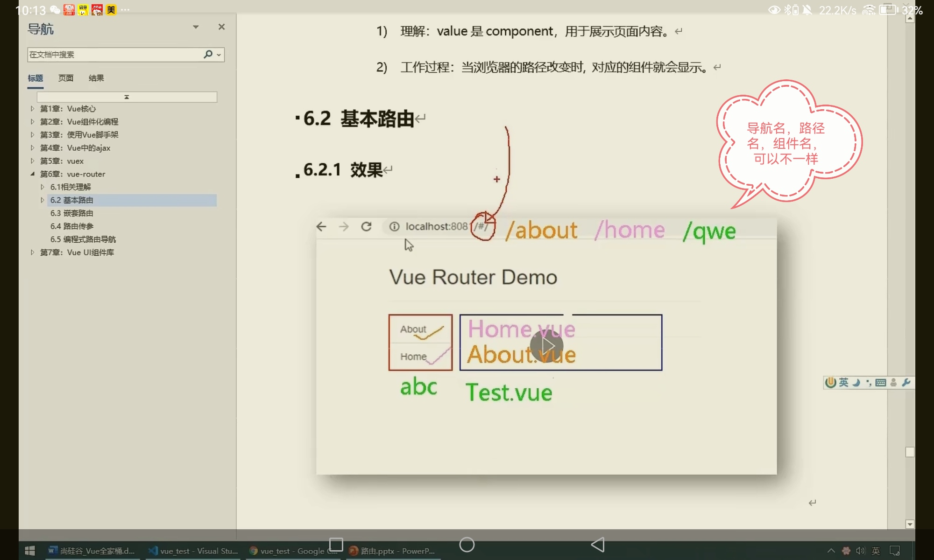Image resolution: width=934 pixels, height=560 pixels.
Task: Close the navigation pane with X
Action: [x=221, y=27]
